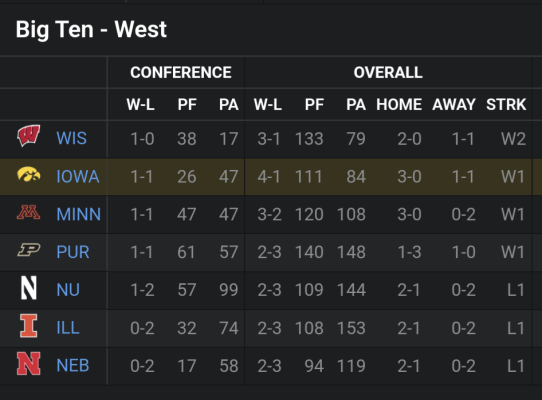
Task: Open the NU team link
Action: tap(68, 290)
